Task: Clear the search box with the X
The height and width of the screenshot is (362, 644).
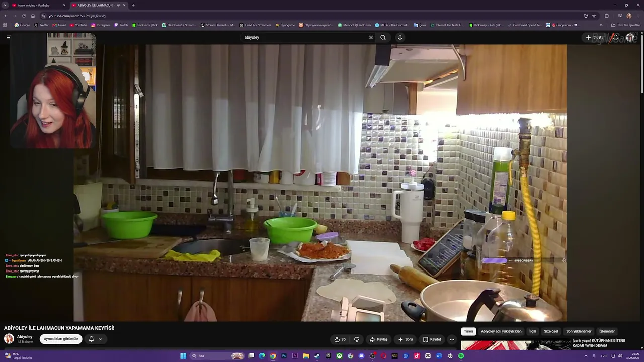Action: (x=371, y=37)
